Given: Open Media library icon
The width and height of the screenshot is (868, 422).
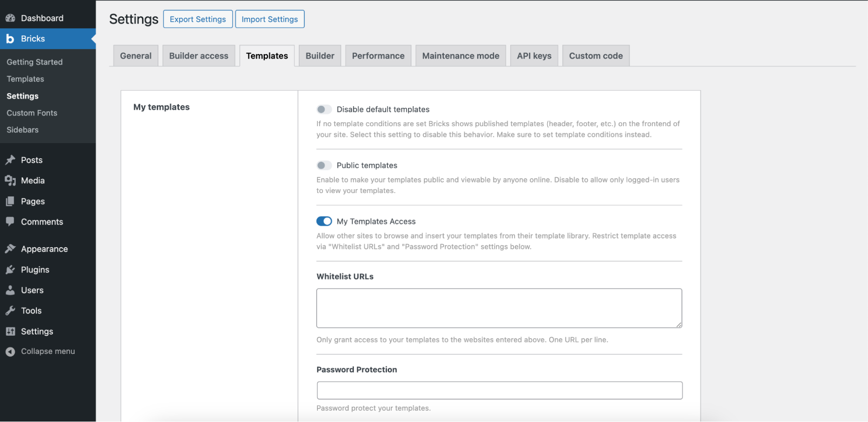Looking at the screenshot, I should 10,180.
